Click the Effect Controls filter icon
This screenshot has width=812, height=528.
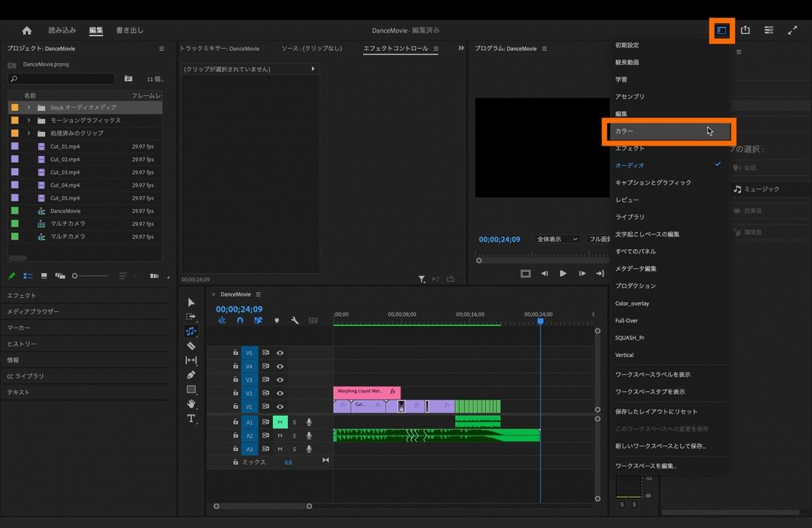point(422,280)
